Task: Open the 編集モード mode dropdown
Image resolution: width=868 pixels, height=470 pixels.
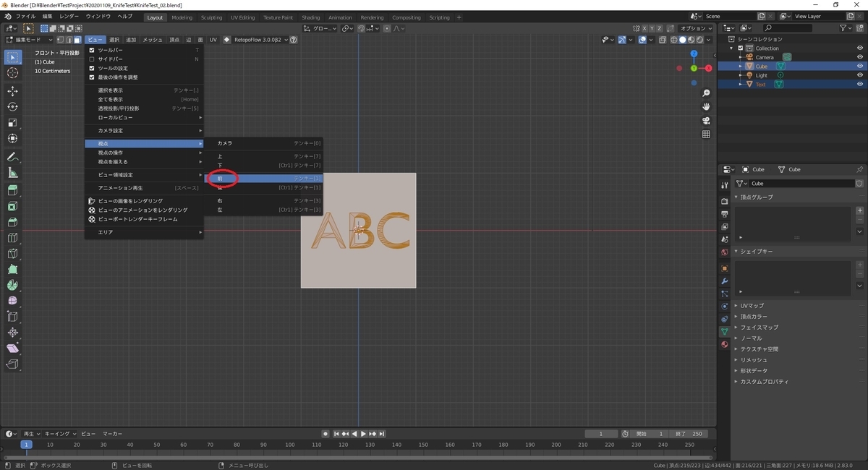Action: (x=29, y=40)
